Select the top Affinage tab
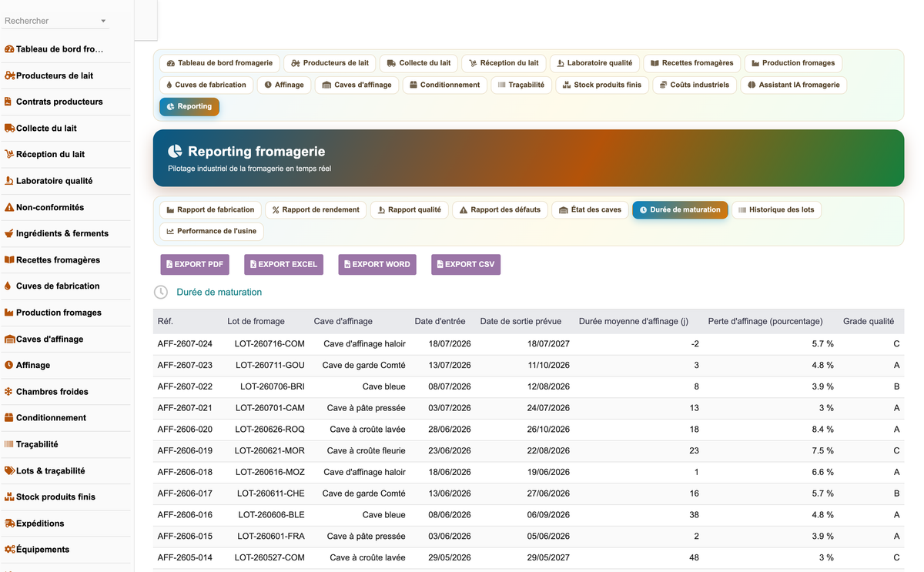 pyautogui.click(x=284, y=85)
